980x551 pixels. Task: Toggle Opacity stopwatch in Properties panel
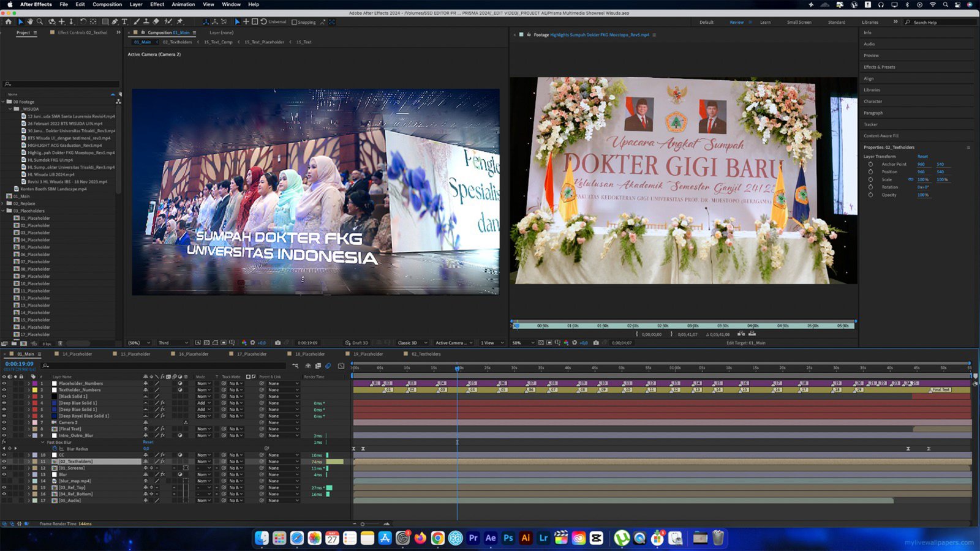pyautogui.click(x=870, y=195)
